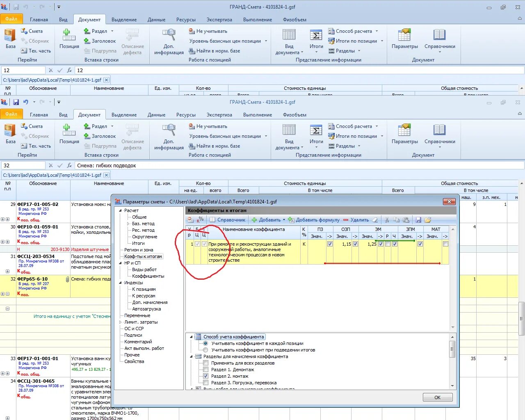
Task: Click the lower dialog panel vertical scrollbar
Action: (452, 361)
